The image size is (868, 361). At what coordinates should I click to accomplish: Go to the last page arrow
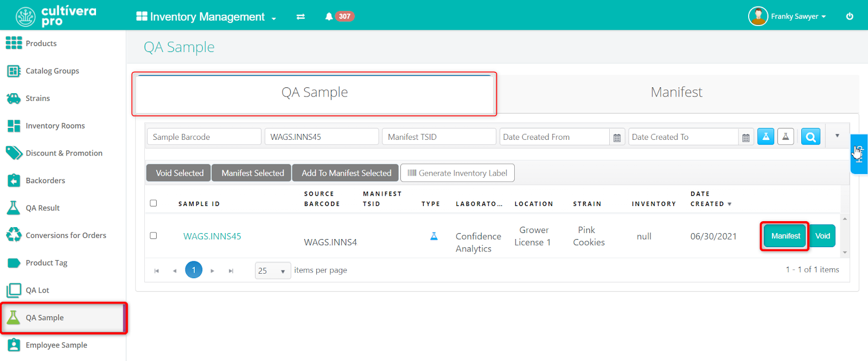tap(231, 270)
